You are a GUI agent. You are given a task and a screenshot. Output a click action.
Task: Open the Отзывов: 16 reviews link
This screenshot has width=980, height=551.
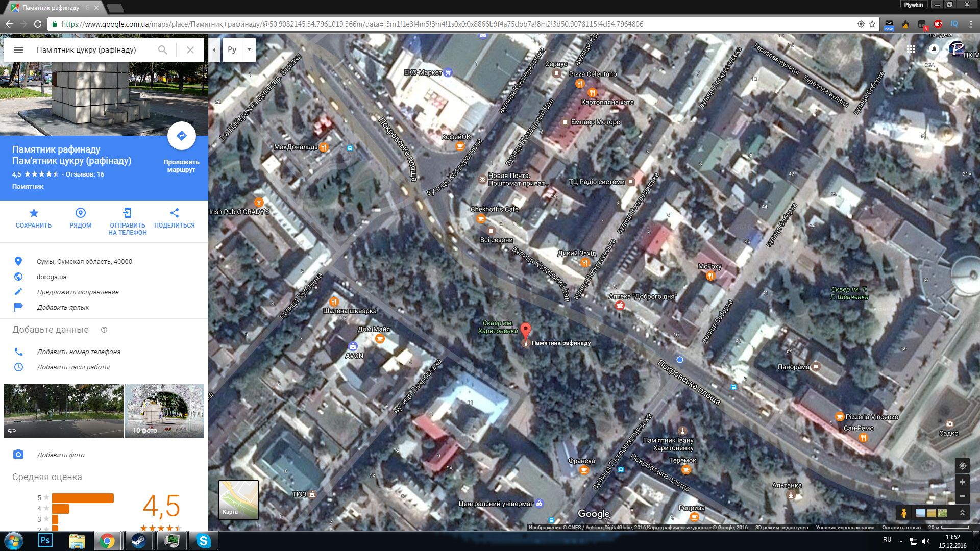(x=85, y=174)
